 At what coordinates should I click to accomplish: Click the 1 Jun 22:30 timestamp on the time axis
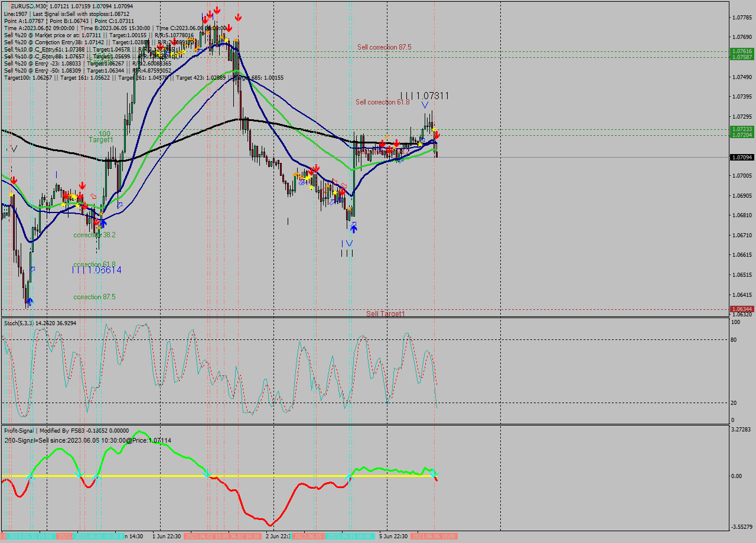pos(167,537)
